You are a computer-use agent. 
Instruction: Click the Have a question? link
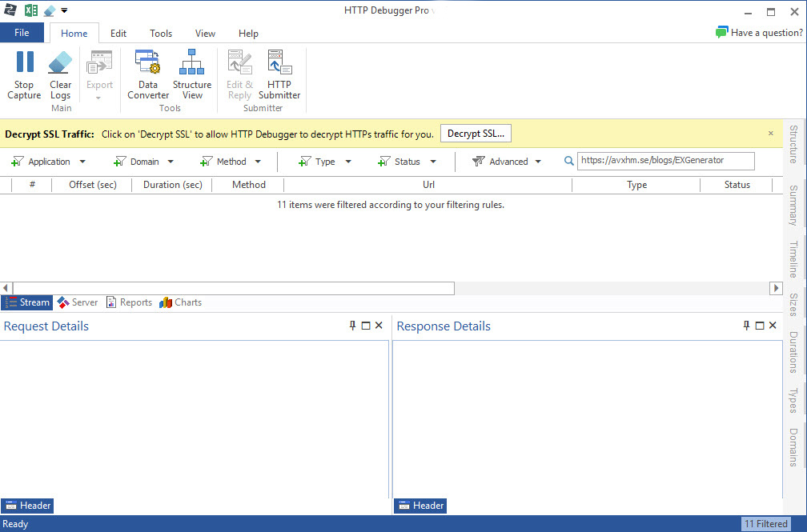[x=767, y=33]
